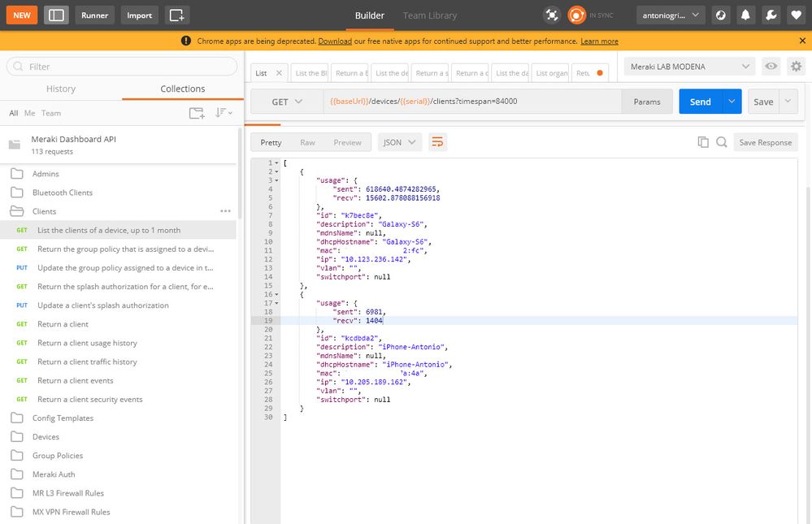Open manage environments gear icon
The image size is (812, 524).
[796, 67]
